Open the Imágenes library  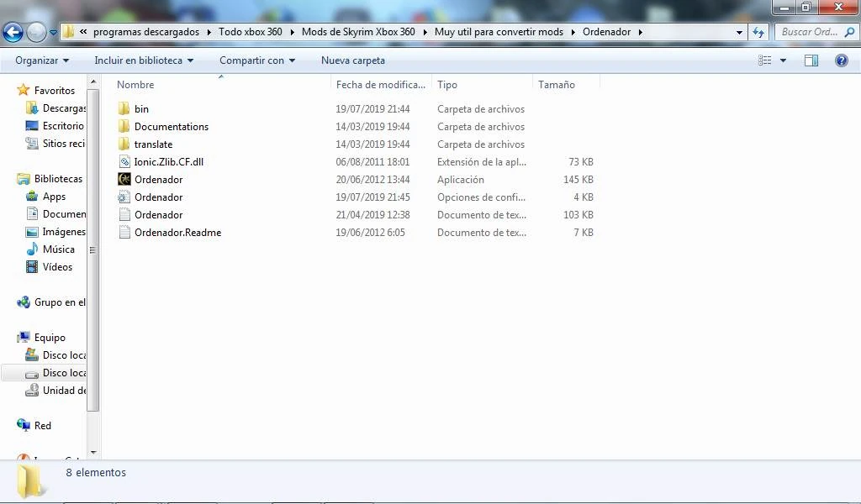[x=56, y=232]
